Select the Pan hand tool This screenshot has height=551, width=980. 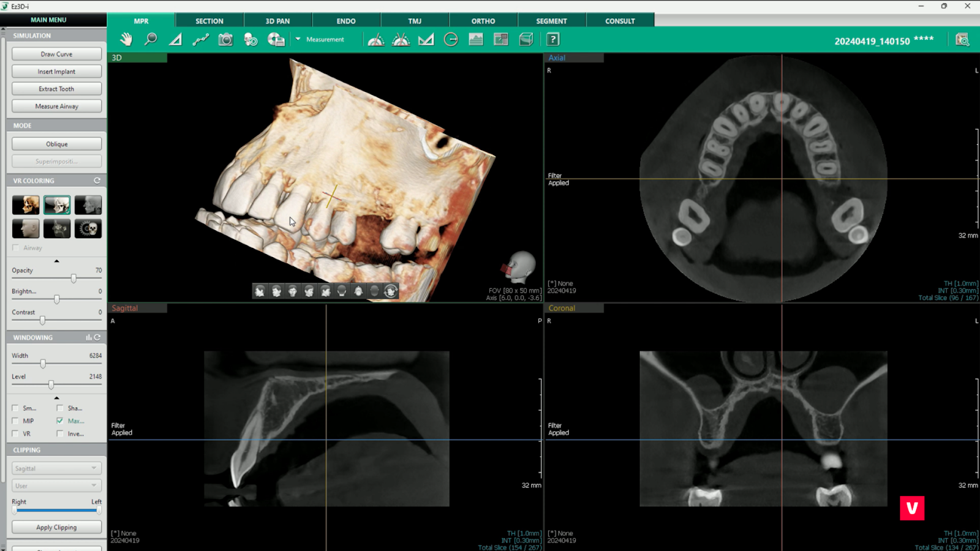pos(126,40)
